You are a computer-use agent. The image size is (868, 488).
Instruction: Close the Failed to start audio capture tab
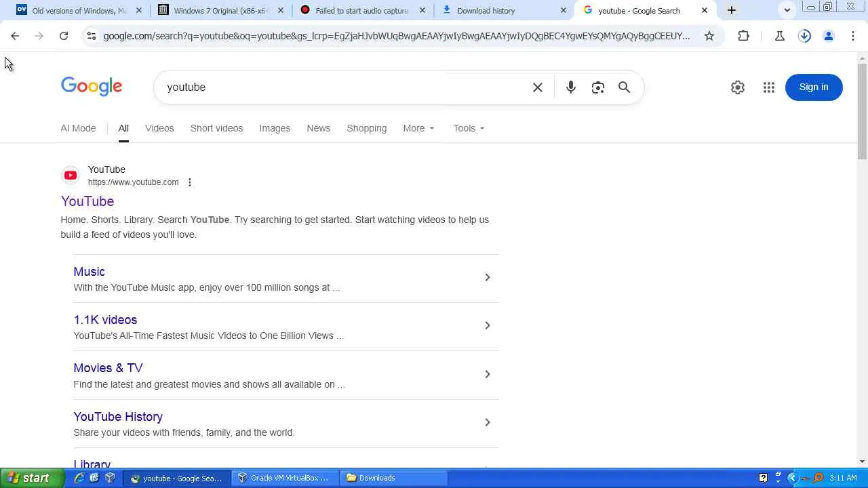[x=422, y=10]
